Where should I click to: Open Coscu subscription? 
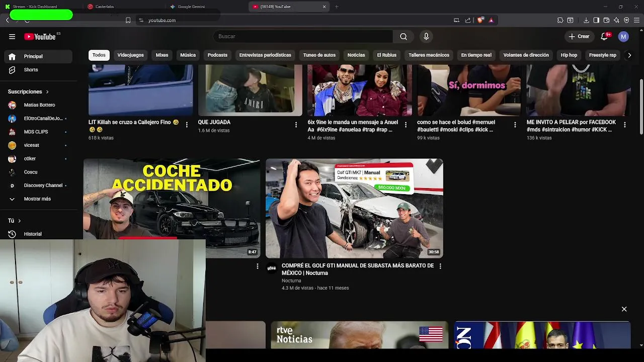point(38,172)
